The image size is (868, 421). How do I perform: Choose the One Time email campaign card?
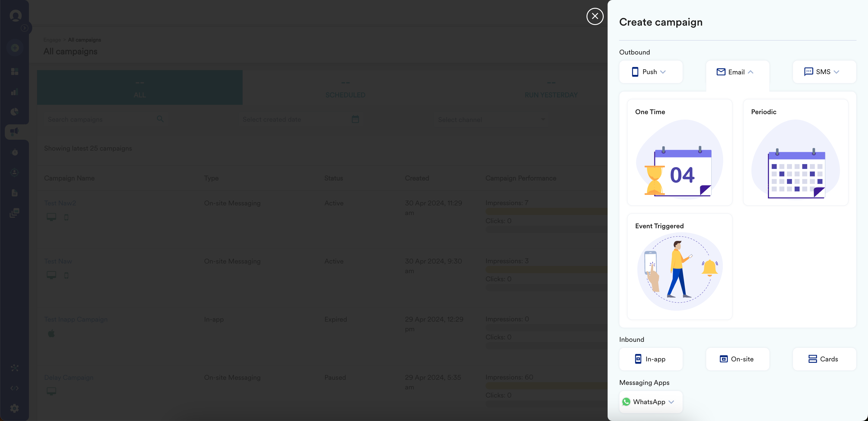pos(679,152)
